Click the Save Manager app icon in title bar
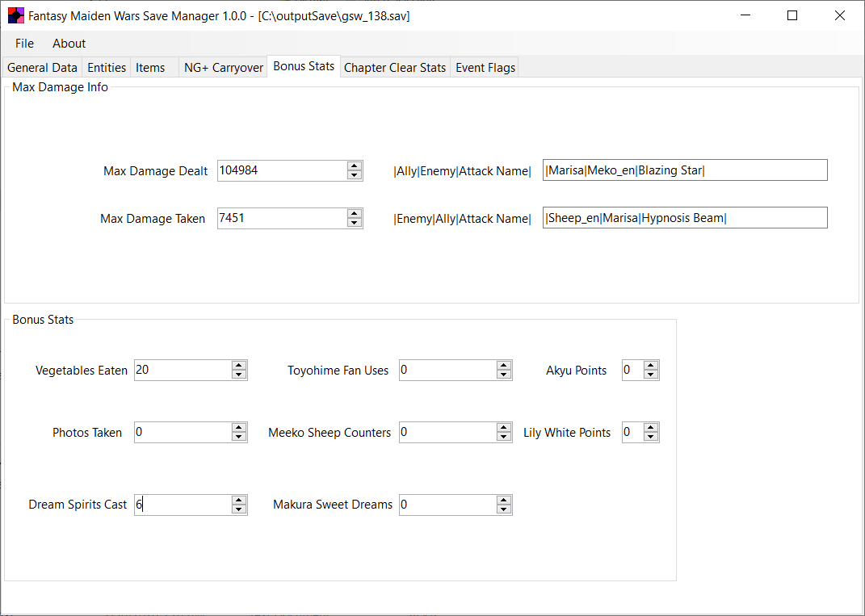The height and width of the screenshot is (616, 865). pyautogui.click(x=16, y=15)
